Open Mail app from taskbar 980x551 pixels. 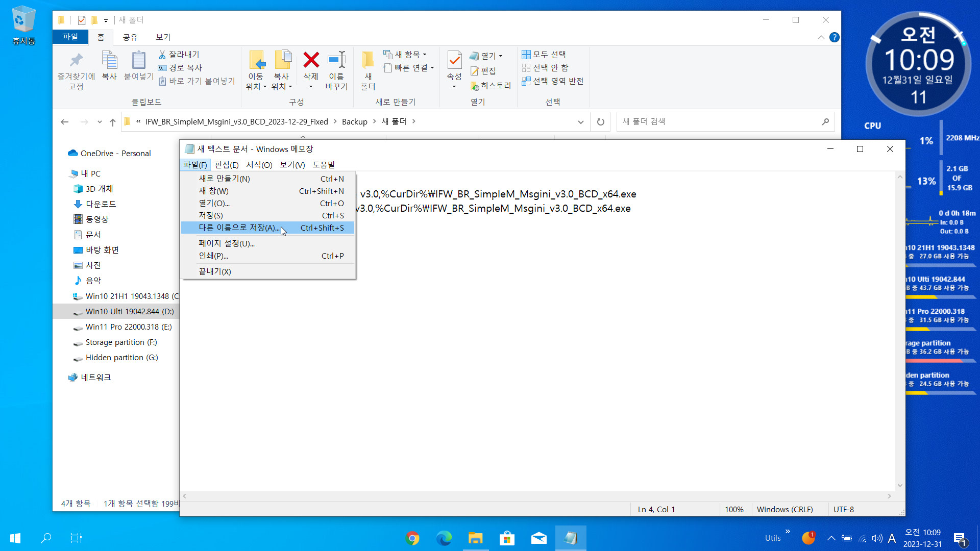tap(538, 538)
